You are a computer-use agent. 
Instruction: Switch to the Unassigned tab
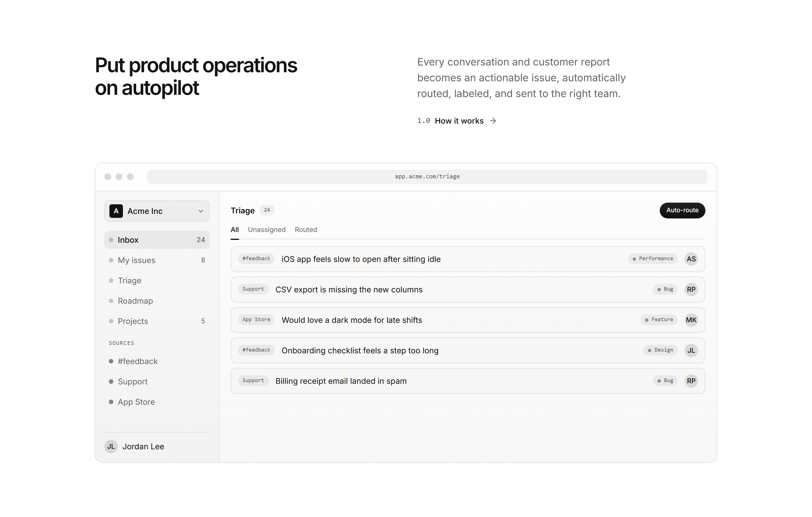point(267,230)
